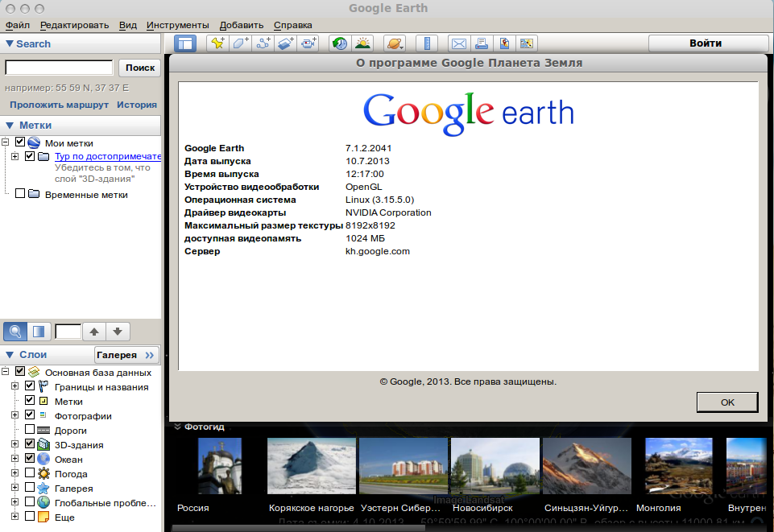This screenshot has height=532, width=774.
Task: Switch planets with the Saturn icon
Action: [x=395, y=43]
